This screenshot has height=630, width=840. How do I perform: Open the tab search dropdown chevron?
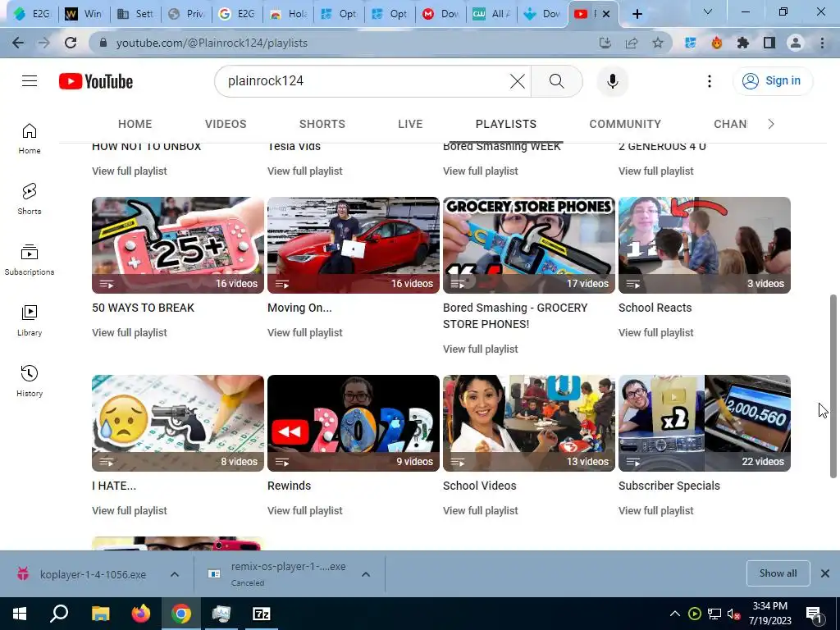[x=708, y=11]
